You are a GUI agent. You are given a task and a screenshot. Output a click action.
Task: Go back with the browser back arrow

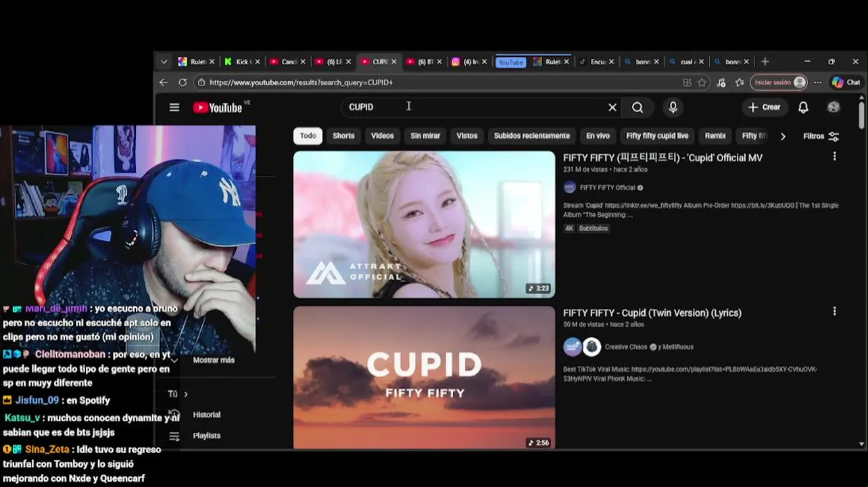click(x=164, y=83)
